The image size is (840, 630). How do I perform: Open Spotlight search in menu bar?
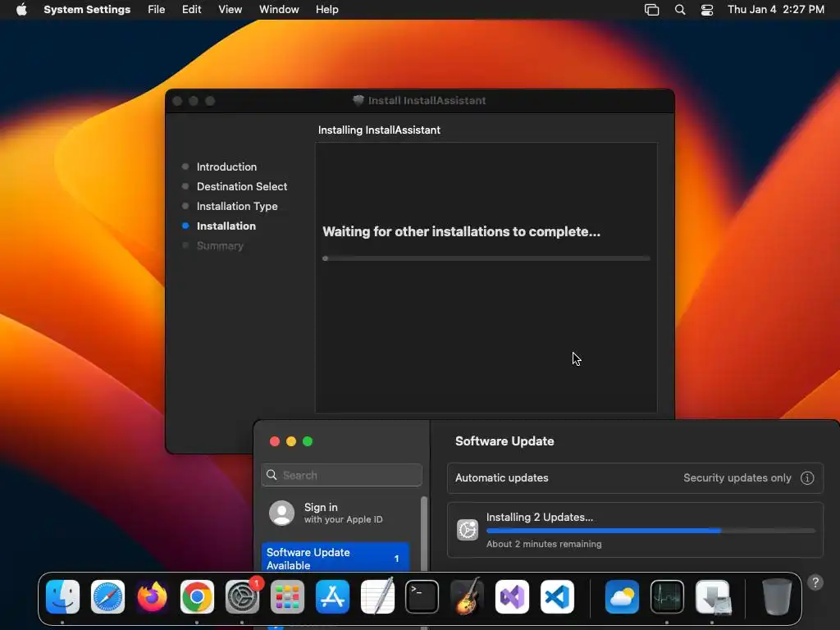point(680,10)
